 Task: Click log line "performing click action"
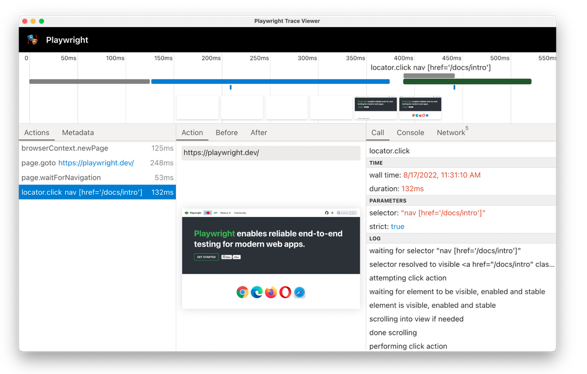click(x=408, y=346)
